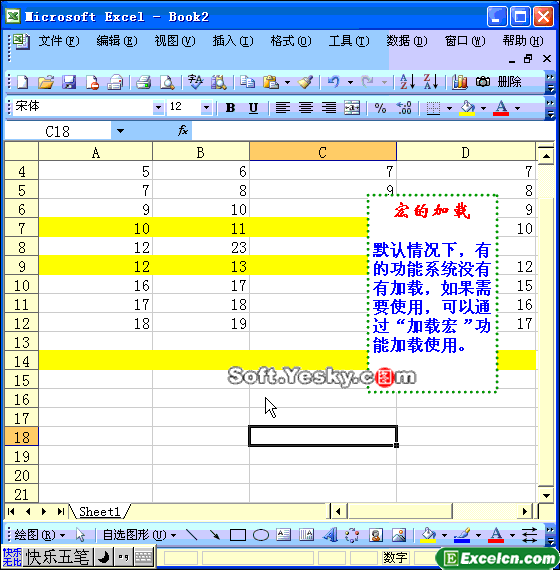The width and height of the screenshot is (560, 570).
Task: Select the Oval drawing tool
Action: (x=261, y=535)
